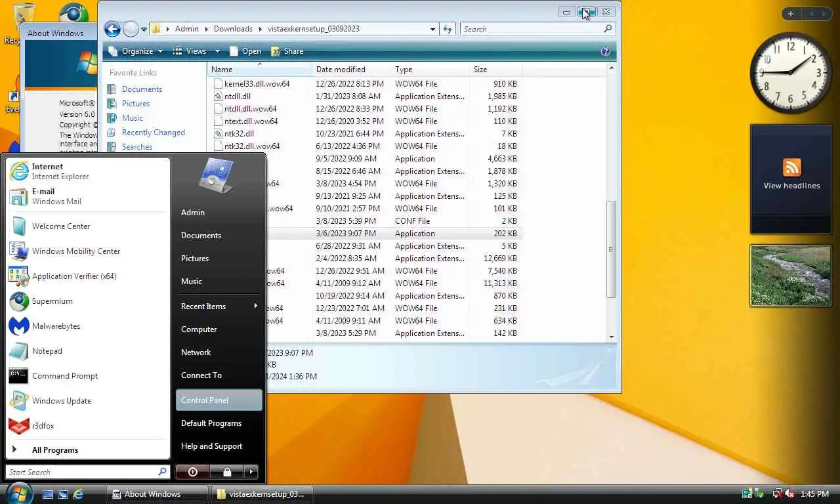
Task: Open Default Programs from Start menu
Action: [x=219, y=423]
